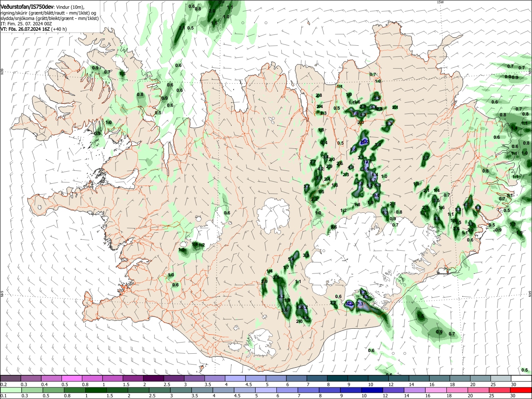Click the snow-scale swatch between 3 and 3.5

pos(194,379)
